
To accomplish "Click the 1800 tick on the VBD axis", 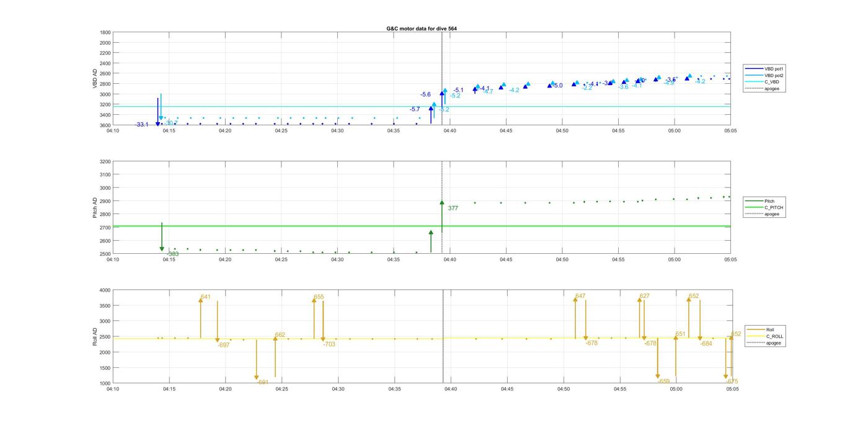I will (x=106, y=32).
